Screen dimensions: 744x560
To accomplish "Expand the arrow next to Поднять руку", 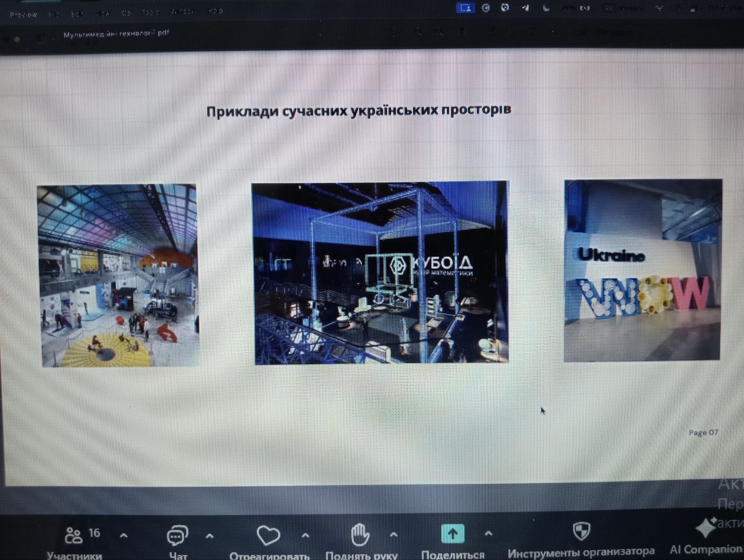I will click(394, 534).
